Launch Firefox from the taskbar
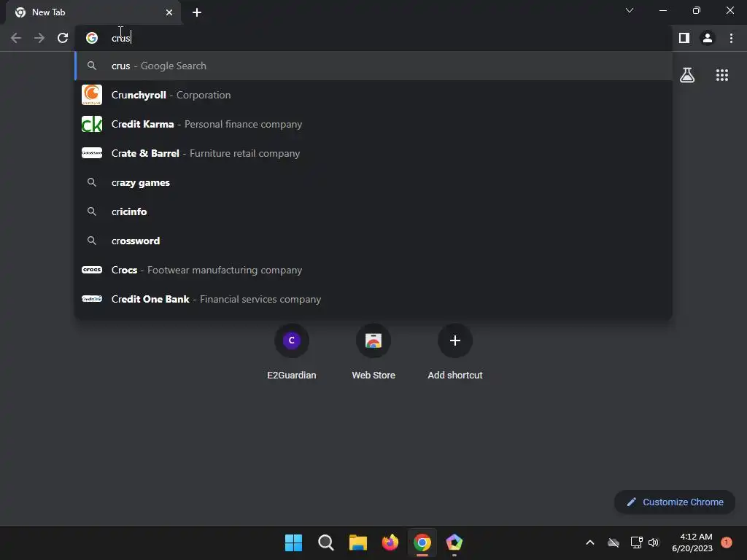Screen dimensions: 747x560 pos(390,542)
